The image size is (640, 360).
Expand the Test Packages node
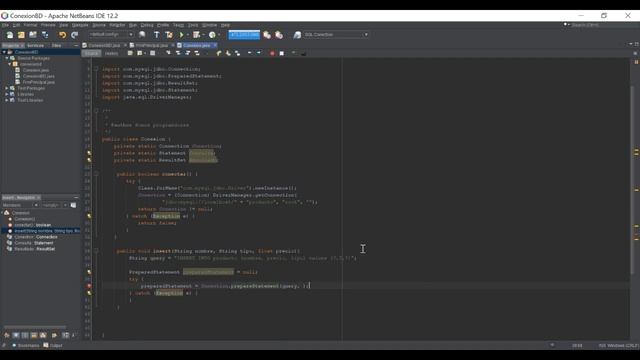click(7, 88)
